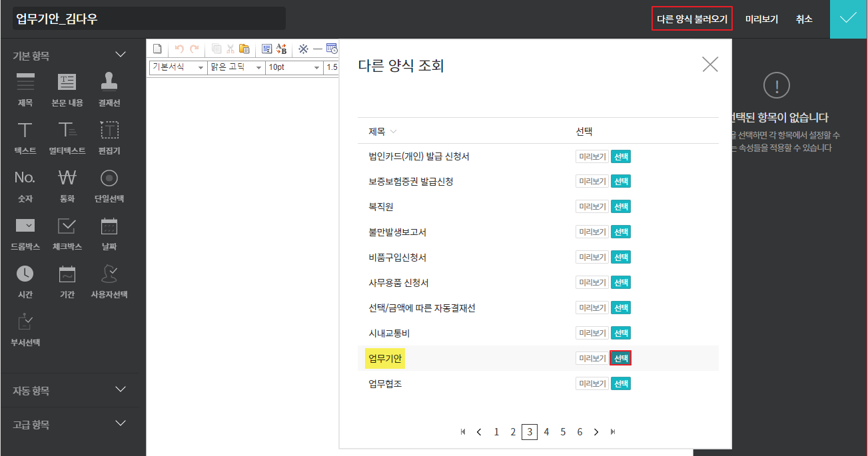Click 선택 button for 업무기안
868x456 pixels.
pos(621,358)
